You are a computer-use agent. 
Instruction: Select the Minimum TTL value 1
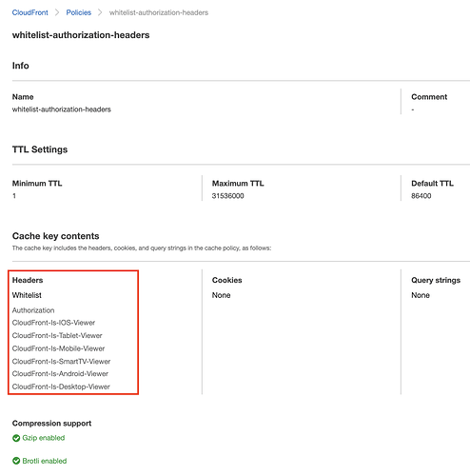click(14, 196)
